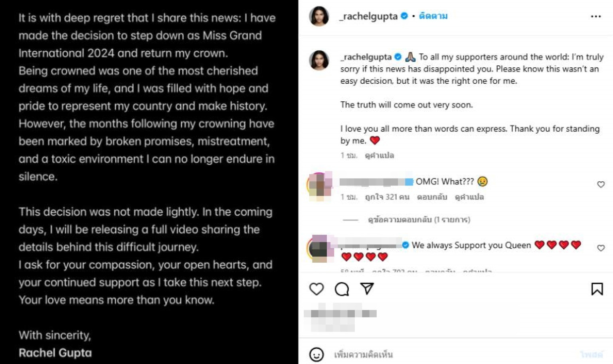Like the "We always Support you Queen" comment
613x364 pixels.
pos(601,248)
